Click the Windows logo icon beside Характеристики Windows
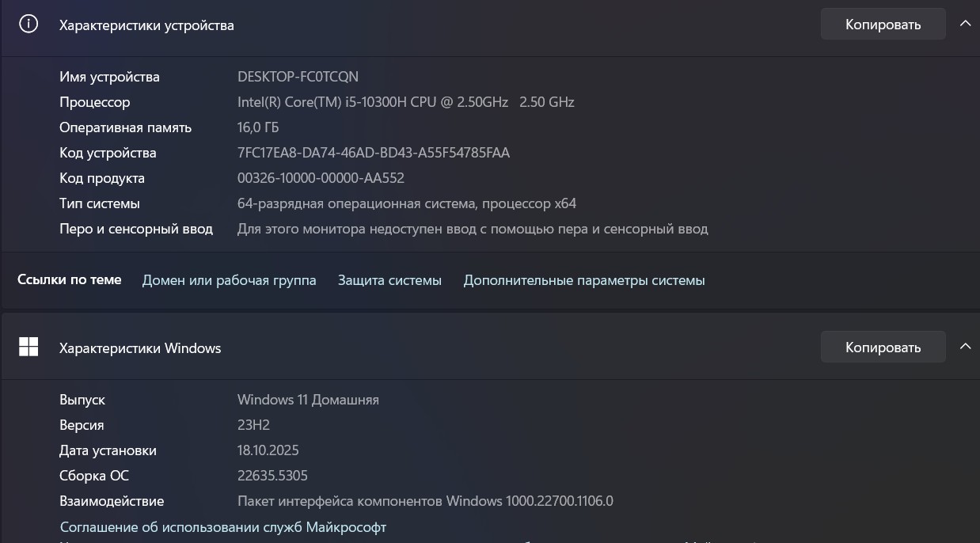The width and height of the screenshot is (980, 543). 28,347
